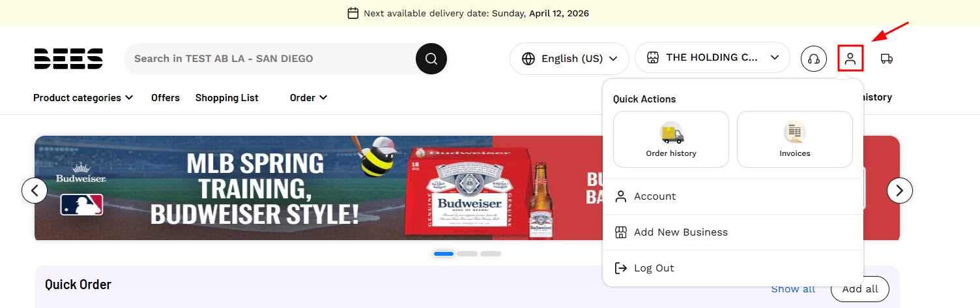Click the Quick Actions heading text
The width and height of the screenshot is (980, 308).
tap(644, 99)
